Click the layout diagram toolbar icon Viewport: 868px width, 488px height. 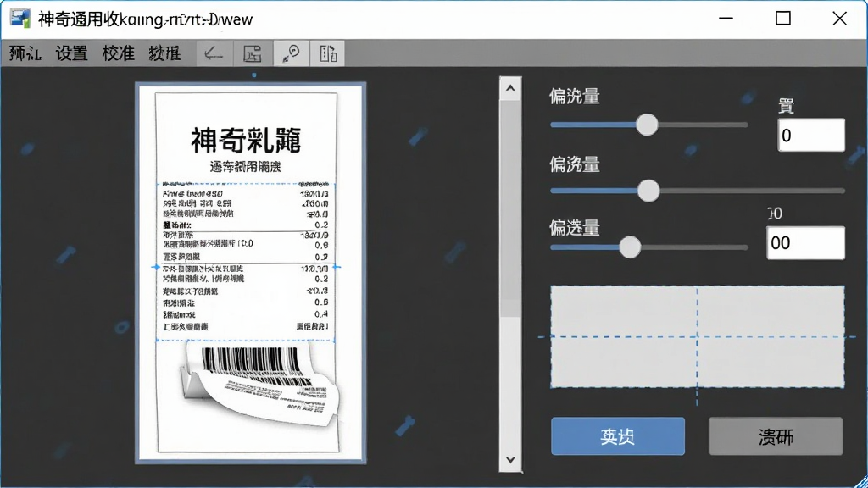coord(253,53)
